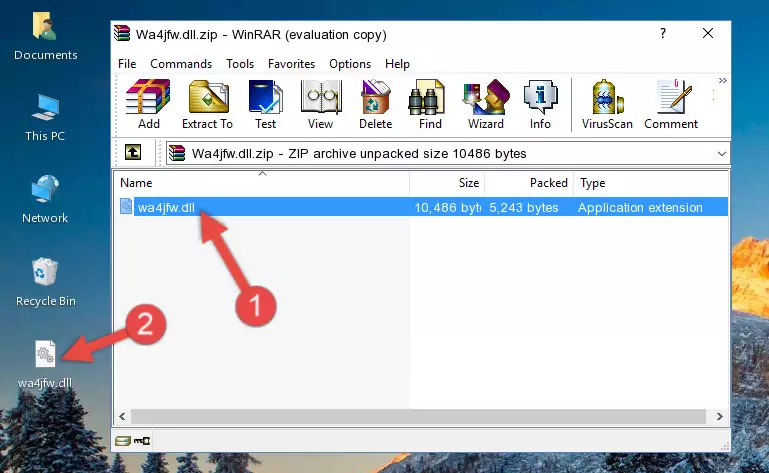The image size is (769, 473).
Task: Click the left arrow of the horizontal scrollbar
Action: (x=122, y=417)
